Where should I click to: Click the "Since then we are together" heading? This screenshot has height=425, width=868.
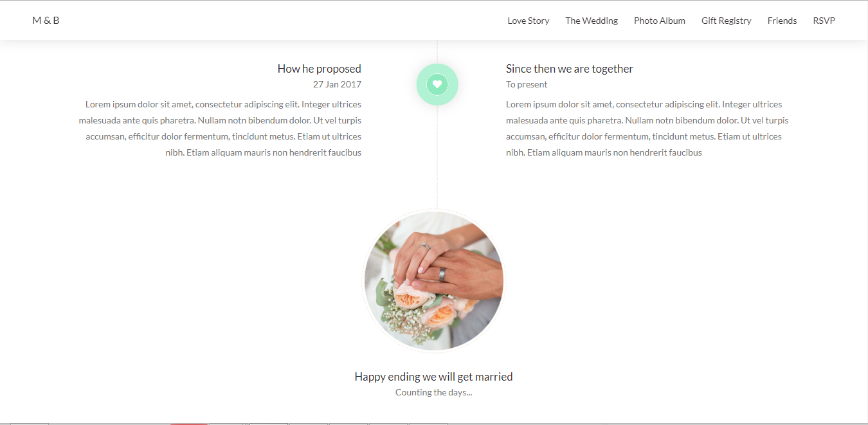click(x=570, y=69)
